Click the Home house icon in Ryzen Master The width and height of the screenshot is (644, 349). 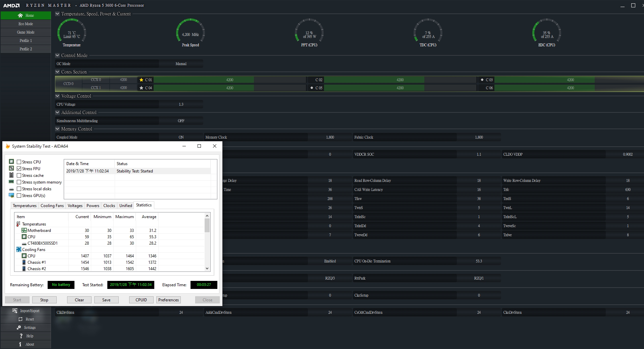point(20,15)
